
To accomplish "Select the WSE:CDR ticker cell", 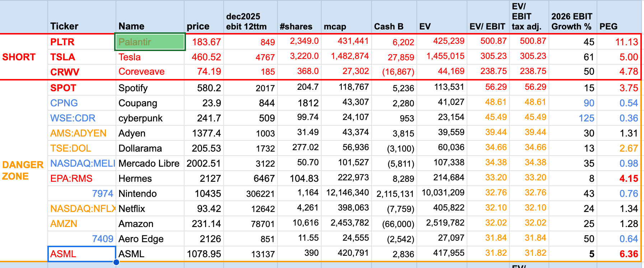I will pyautogui.click(x=82, y=118).
